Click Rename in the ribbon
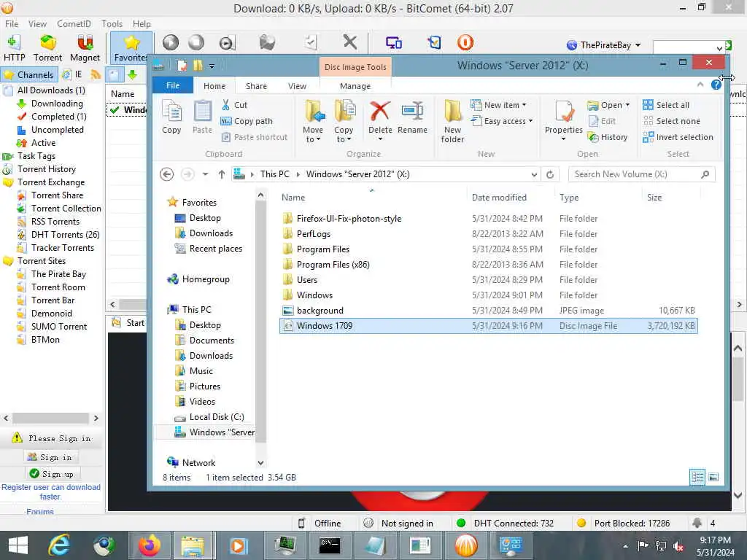Screen dimensions: 747x560 click(x=413, y=117)
